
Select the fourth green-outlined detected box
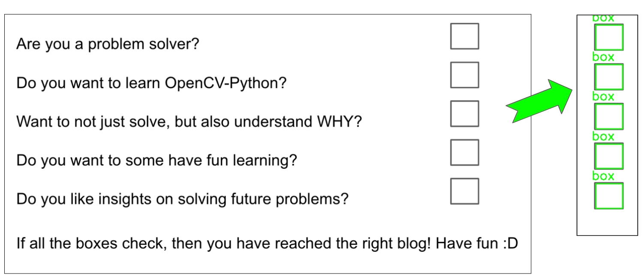pos(608,156)
